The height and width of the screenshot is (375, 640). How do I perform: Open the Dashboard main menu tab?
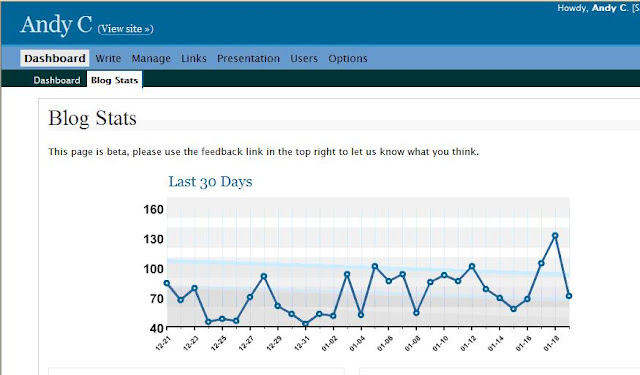pyautogui.click(x=55, y=58)
